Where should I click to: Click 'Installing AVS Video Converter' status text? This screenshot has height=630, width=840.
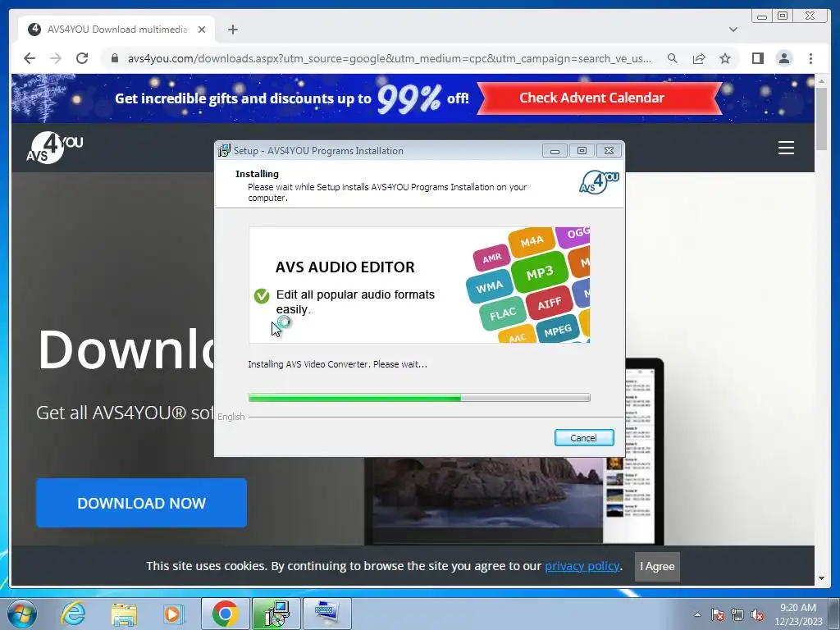337,364
